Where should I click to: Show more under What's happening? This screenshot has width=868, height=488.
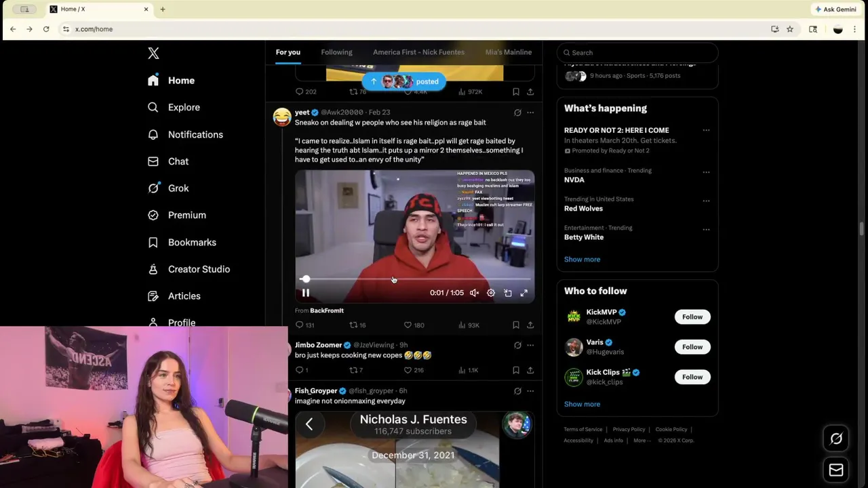pyautogui.click(x=582, y=260)
